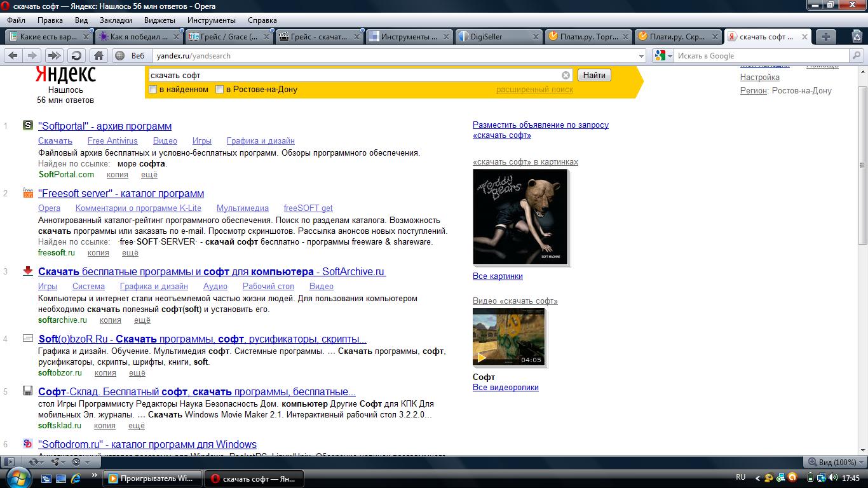The width and height of the screenshot is (868, 488).
Task: Expand Quick Launch overflow chevron
Action: (x=95, y=475)
